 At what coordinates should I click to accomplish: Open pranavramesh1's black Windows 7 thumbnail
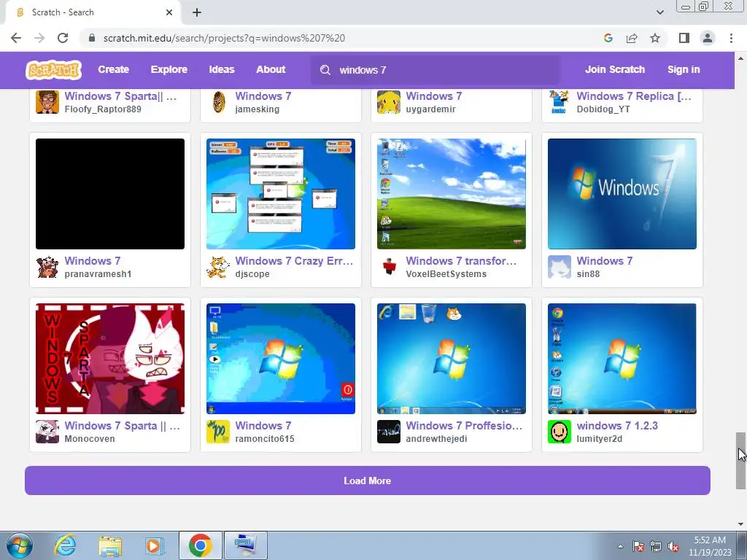click(x=110, y=194)
